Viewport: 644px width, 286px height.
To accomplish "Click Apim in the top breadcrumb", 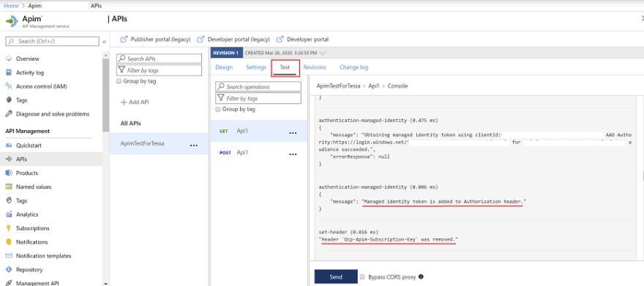I will 34,6.
